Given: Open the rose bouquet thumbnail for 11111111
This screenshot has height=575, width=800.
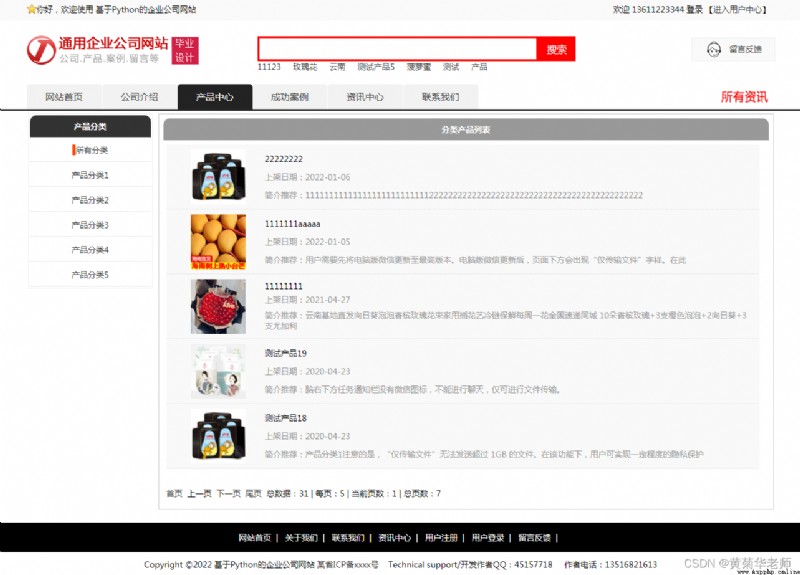Looking at the screenshot, I should [218, 307].
